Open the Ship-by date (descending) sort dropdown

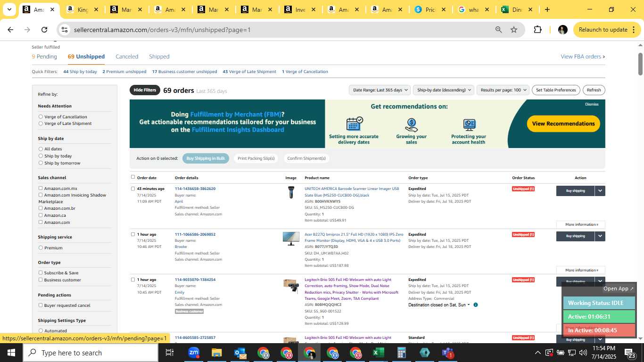[x=443, y=90]
